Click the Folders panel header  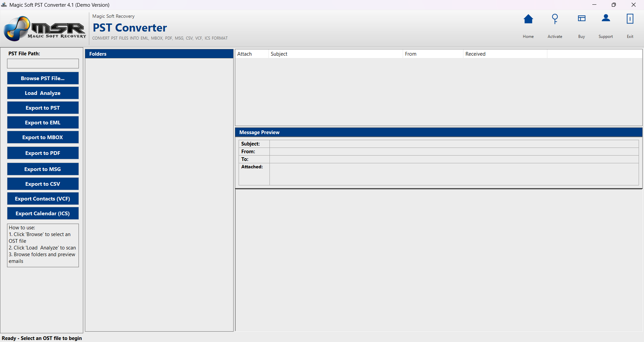(x=159, y=54)
